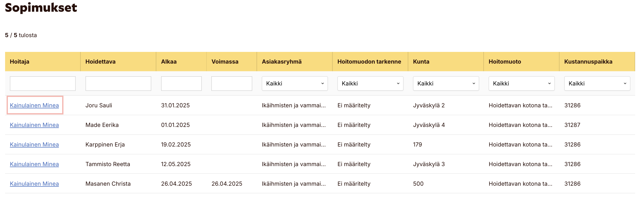Screen dimensions: 644x204
Task: Click the Hoidettava column header
Action: (x=100, y=62)
